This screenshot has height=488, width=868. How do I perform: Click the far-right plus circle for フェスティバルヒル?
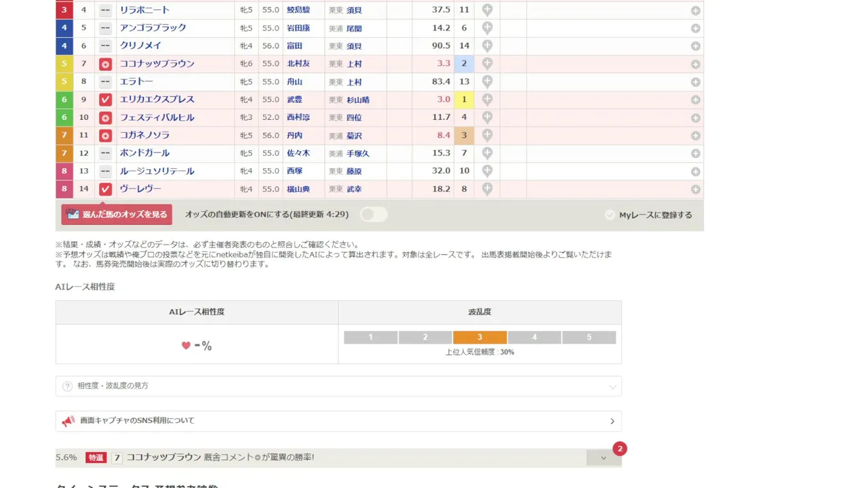(x=696, y=118)
